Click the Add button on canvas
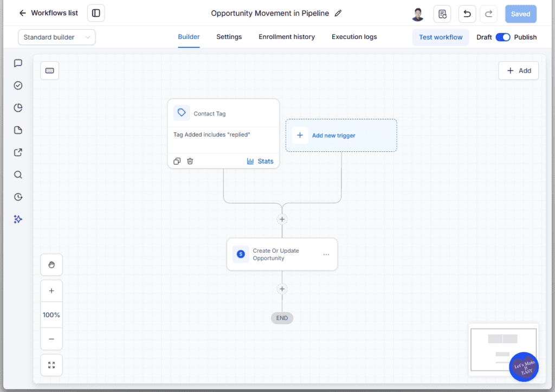This screenshot has width=555, height=392. pos(519,70)
